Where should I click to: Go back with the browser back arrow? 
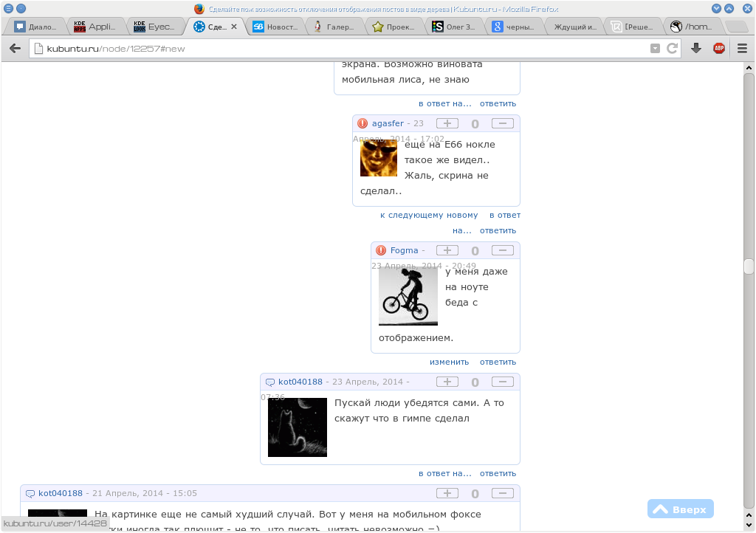coord(15,48)
